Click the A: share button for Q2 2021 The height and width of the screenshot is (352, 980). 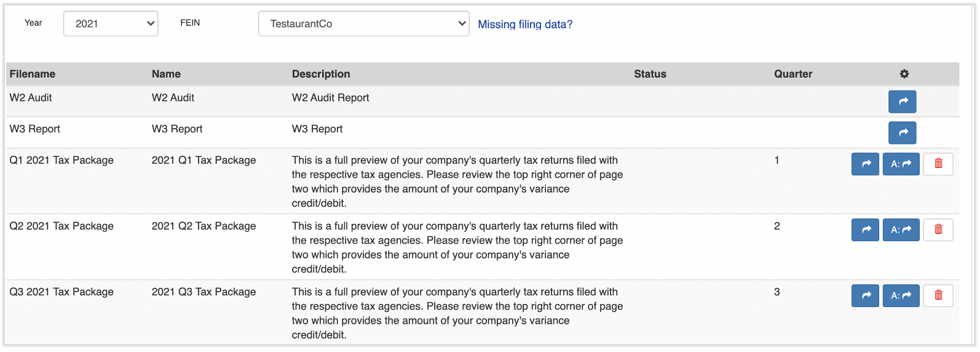click(901, 230)
